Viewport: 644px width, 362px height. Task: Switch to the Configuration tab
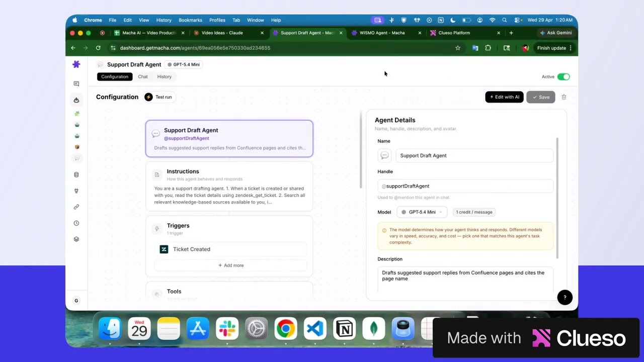click(115, 77)
